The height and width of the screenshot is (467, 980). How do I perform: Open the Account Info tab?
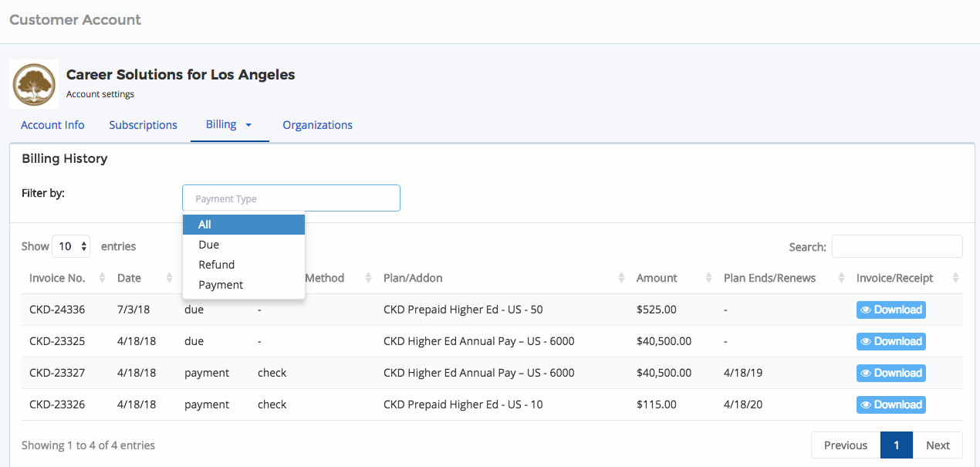coord(52,125)
